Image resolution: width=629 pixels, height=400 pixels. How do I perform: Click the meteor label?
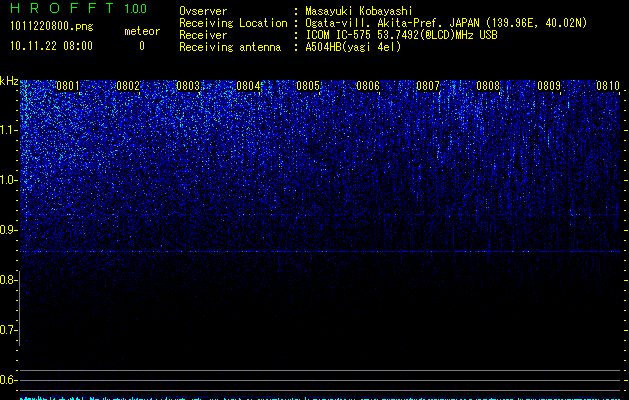point(142,31)
